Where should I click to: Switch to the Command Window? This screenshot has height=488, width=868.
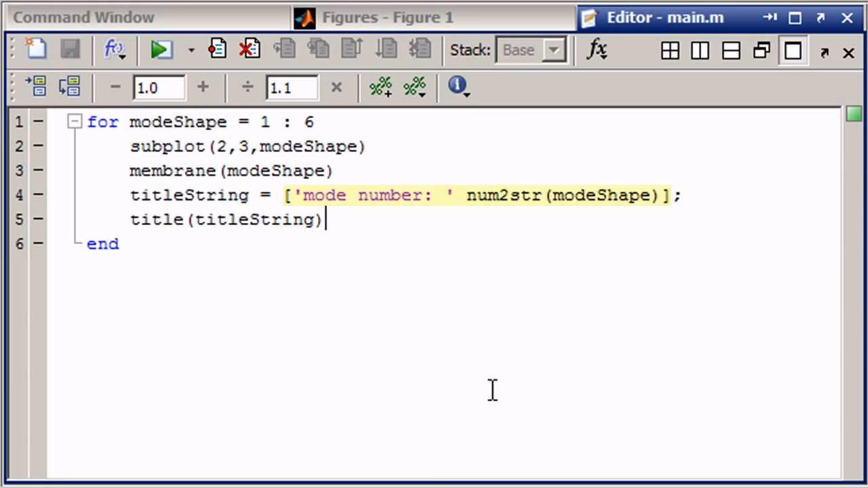tap(81, 17)
